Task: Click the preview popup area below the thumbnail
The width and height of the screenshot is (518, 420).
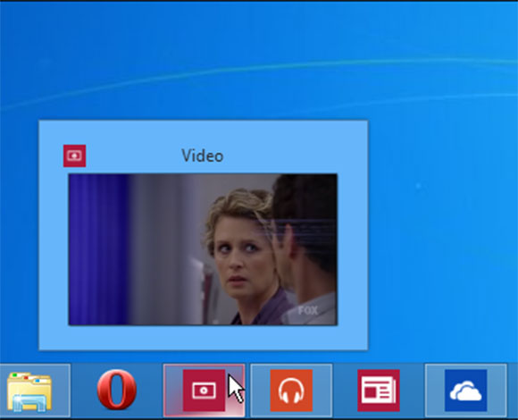Action: coord(203,338)
